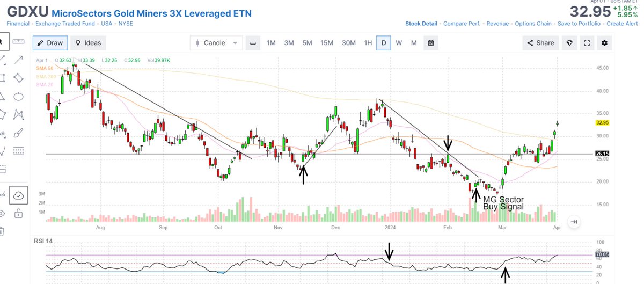Open the Stock Detail link
Viewport: 644px width, 284px height.
[421, 24]
